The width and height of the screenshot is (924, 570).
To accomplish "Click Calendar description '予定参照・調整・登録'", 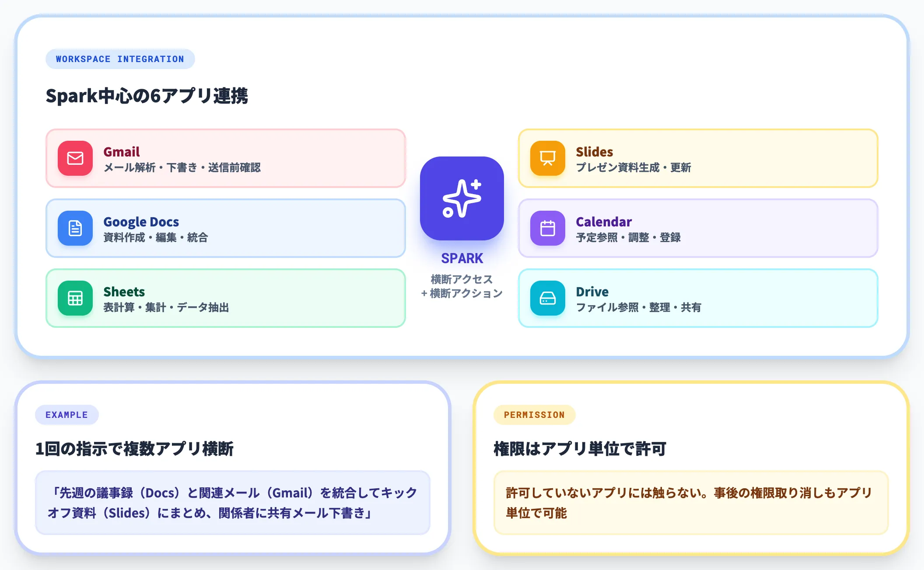I will click(628, 237).
